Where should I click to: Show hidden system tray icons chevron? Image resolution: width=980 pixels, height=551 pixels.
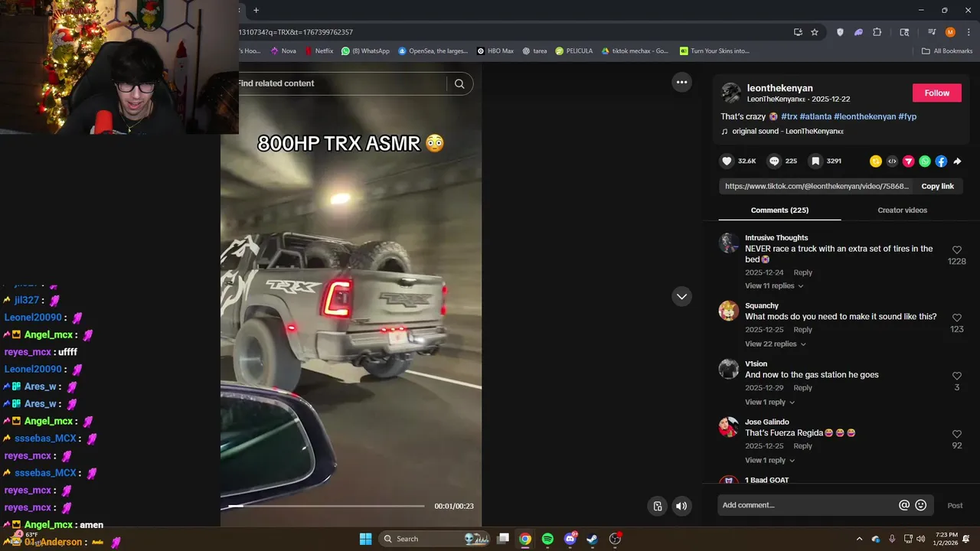[x=859, y=539]
